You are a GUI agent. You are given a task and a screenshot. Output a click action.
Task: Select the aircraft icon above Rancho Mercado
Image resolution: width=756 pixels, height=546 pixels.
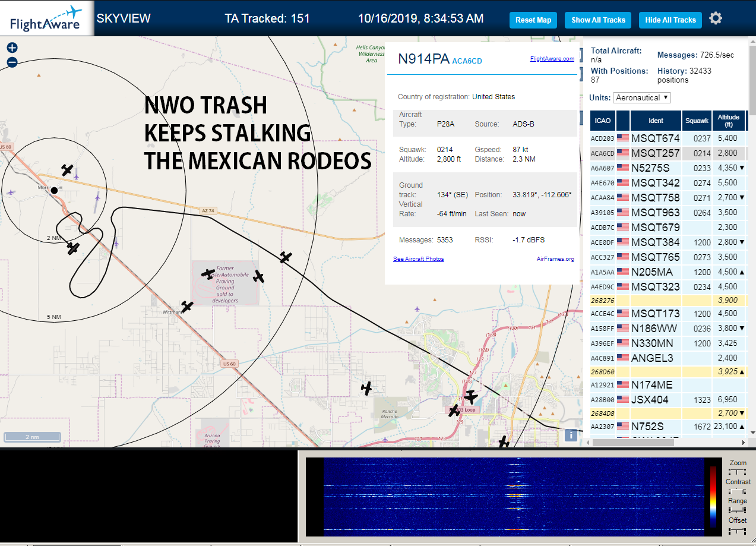click(367, 389)
